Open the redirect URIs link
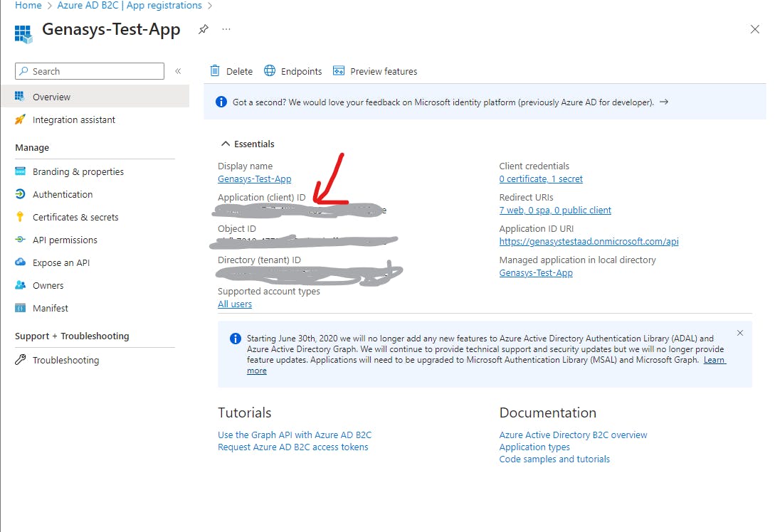The height and width of the screenshot is (532, 775). 555,210
